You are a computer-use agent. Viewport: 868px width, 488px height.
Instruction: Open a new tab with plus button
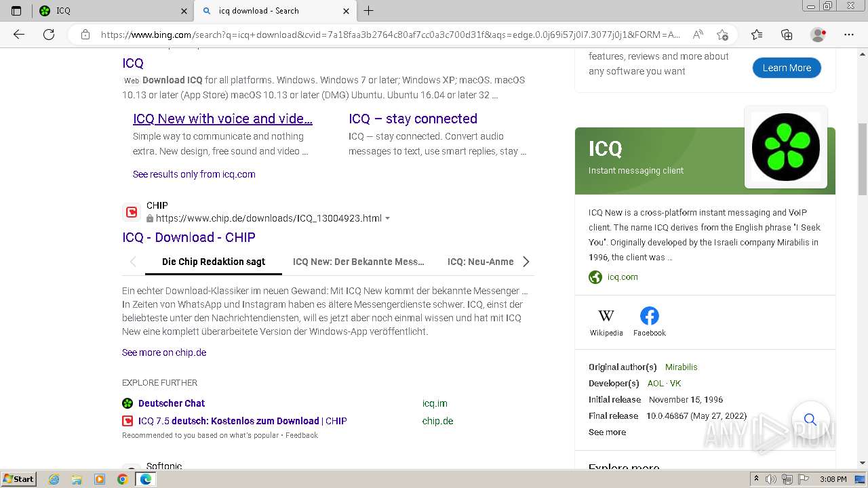tap(368, 11)
